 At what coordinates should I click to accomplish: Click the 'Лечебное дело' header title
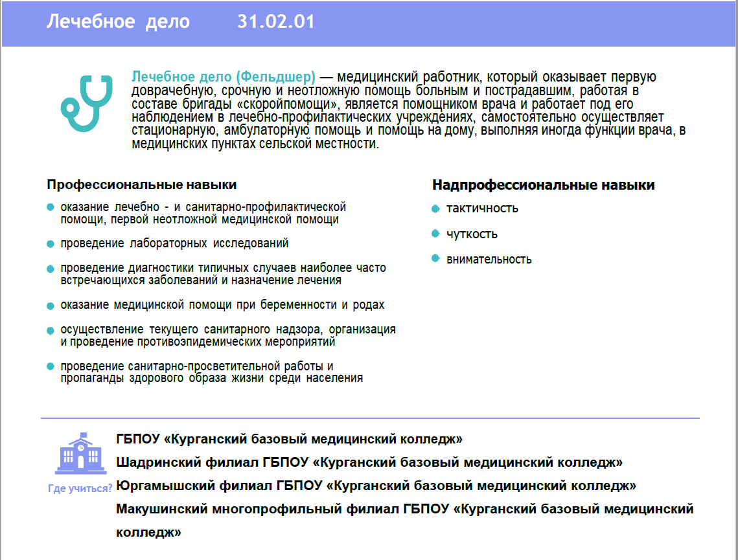[118, 21]
